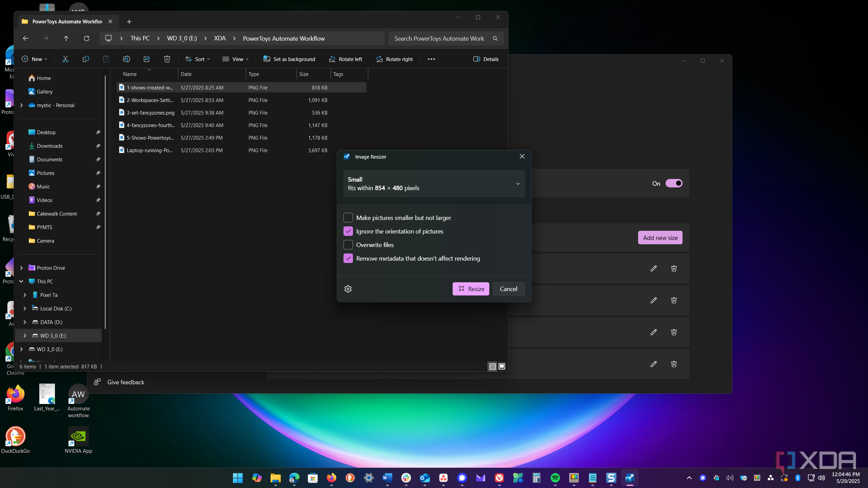
Task: Click the Rename icon in Explorer toolbar
Action: click(x=126, y=59)
